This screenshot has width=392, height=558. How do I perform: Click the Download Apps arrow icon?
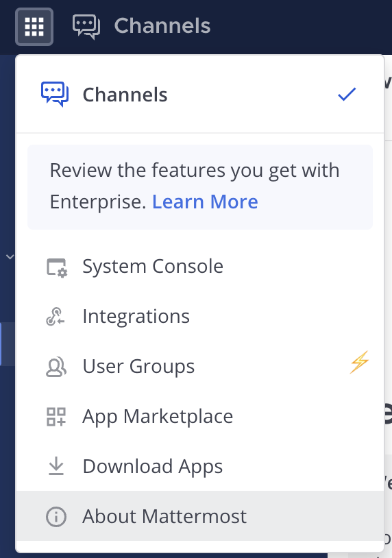point(56,466)
